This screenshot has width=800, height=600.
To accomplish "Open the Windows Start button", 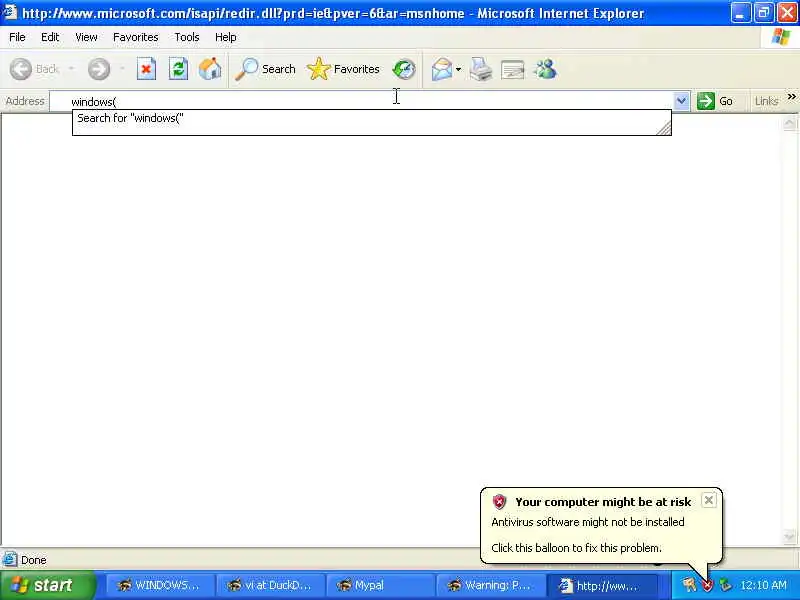I will pyautogui.click(x=47, y=585).
